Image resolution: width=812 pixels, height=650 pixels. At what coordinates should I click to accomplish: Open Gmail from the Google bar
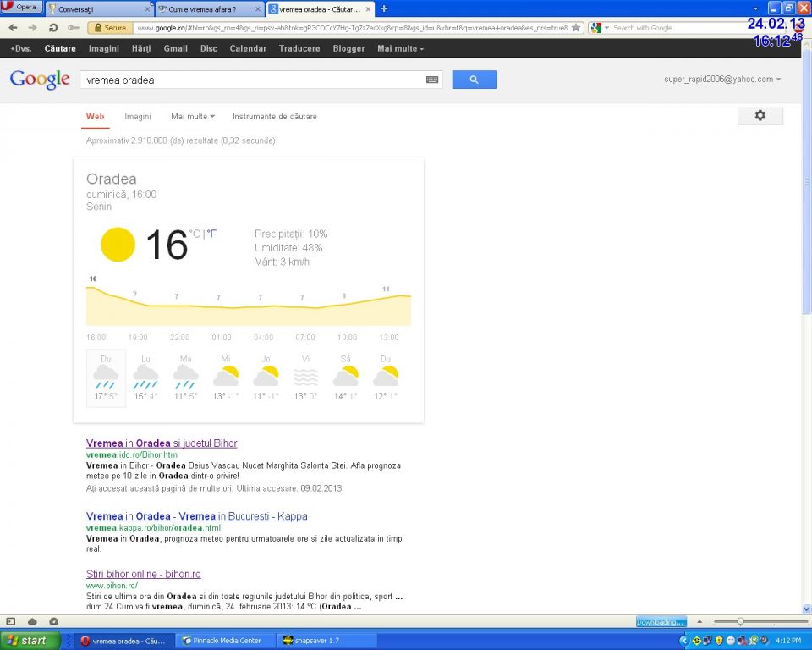pyautogui.click(x=176, y=49)
